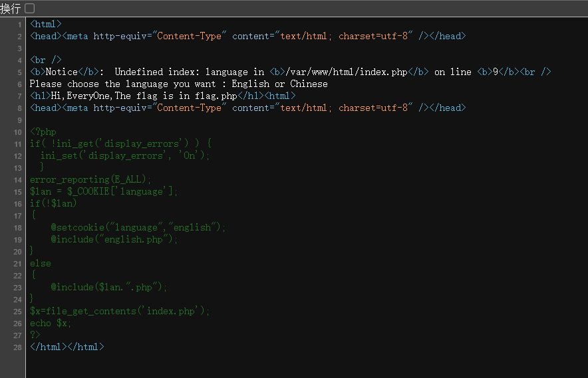The width and height of the screenshot is (588, 378).
Task: Click the <?php opening tag
Action: click(43, 132)
